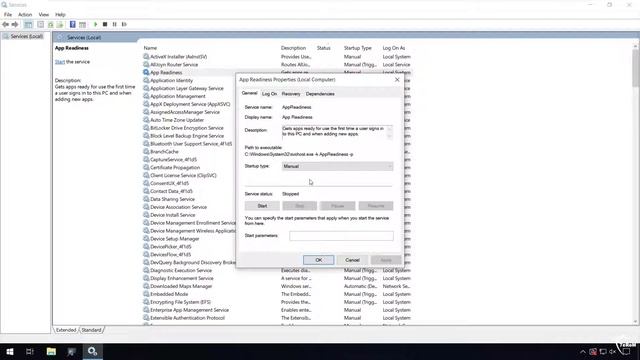
Task: Click the Properties toolbar icon
Action: click(x=40, y=24)
